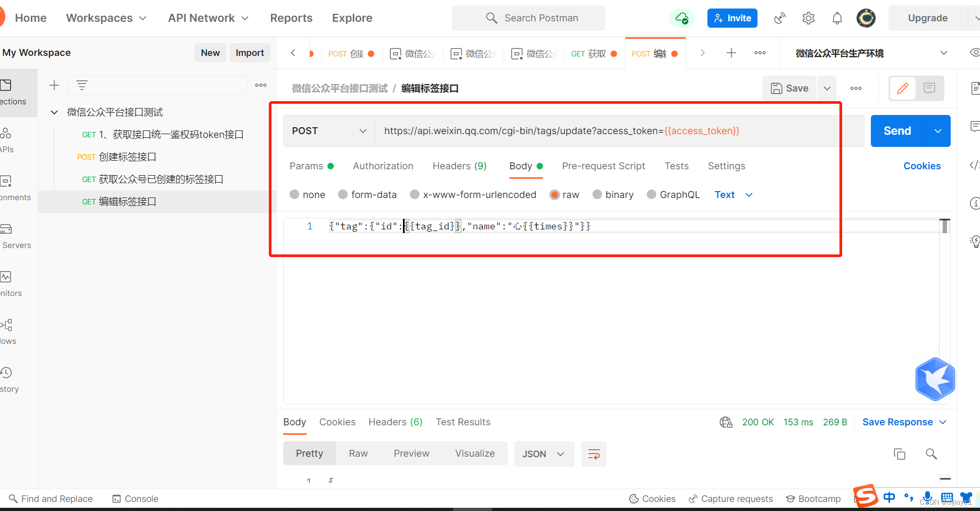This screenshot has width=980, height=511.
Task: Click the Import button
Action: (250, 53)
